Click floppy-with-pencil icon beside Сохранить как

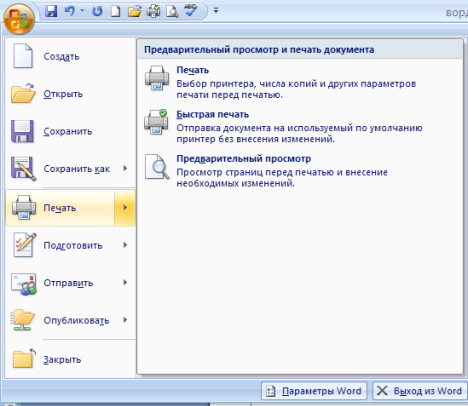(23, 169)
